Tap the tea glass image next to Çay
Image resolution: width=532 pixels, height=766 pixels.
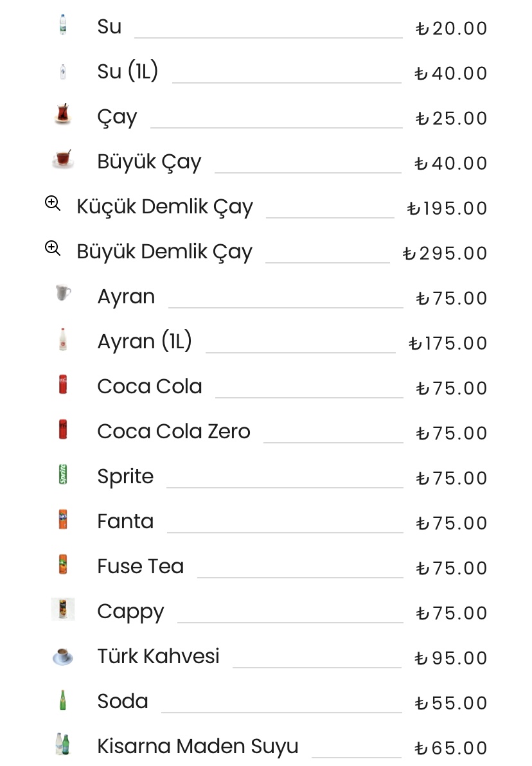coord(62,114)
